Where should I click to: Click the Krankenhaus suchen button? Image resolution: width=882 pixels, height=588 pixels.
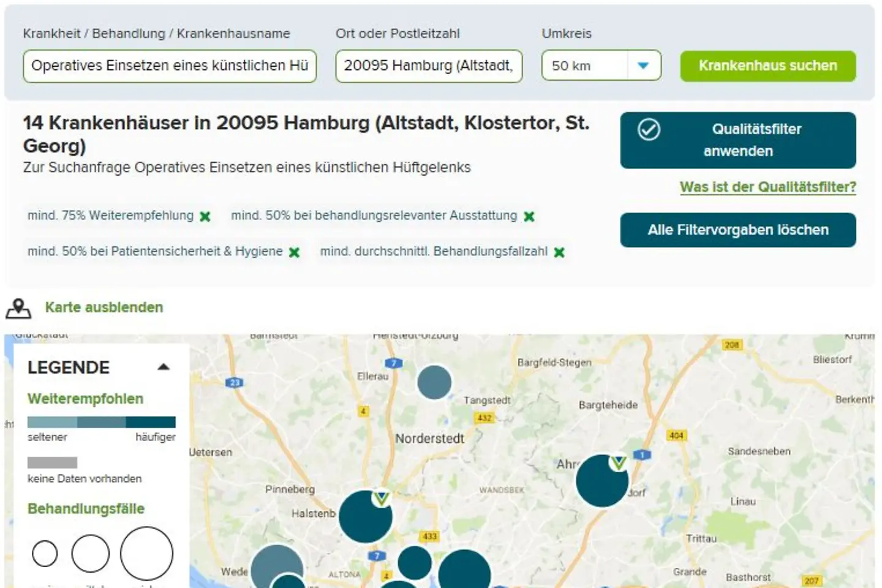tap(768, 66)
